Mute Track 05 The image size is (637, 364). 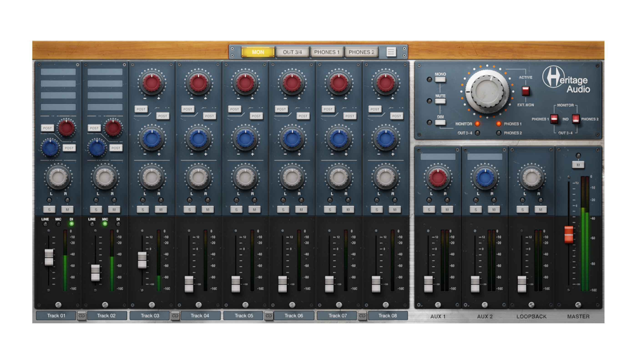point(254,210)
